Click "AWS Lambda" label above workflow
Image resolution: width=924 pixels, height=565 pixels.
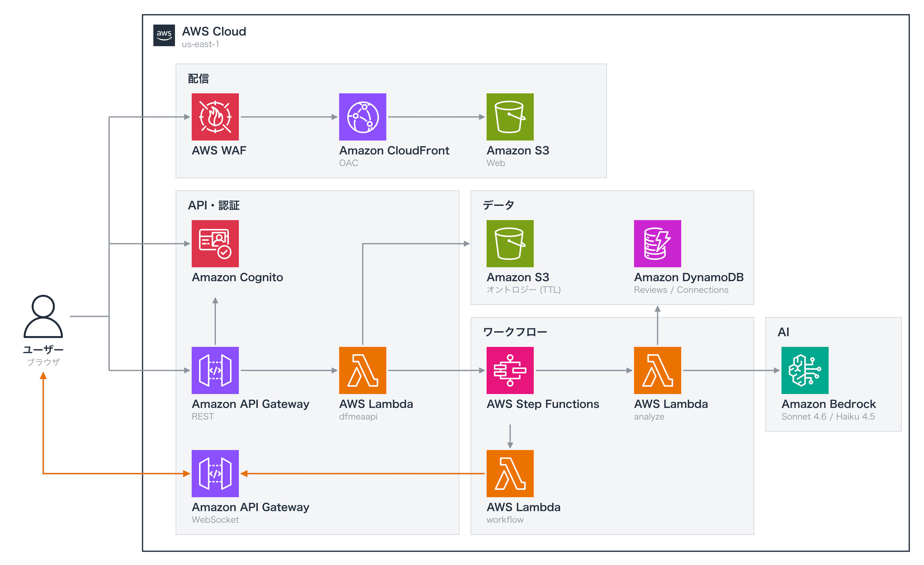pos(523,507)
